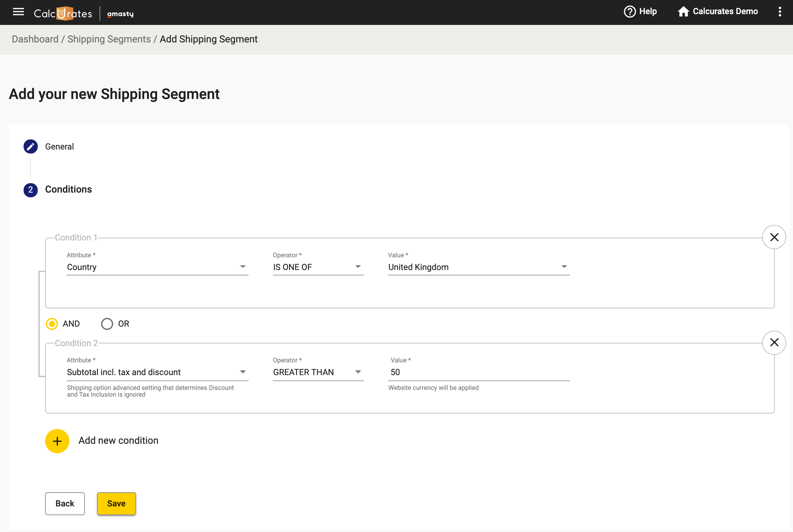Click the Value field containing 50

pos(479,372)
